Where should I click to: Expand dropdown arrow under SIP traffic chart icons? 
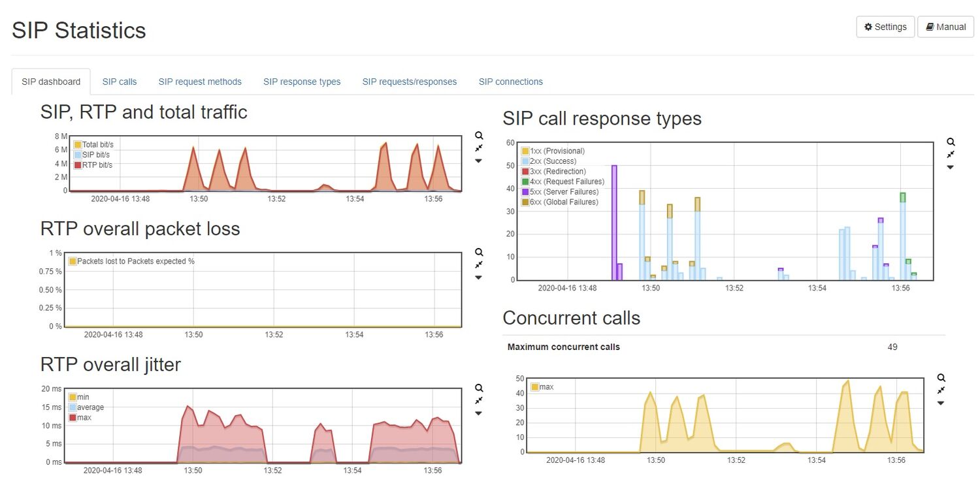479,161
